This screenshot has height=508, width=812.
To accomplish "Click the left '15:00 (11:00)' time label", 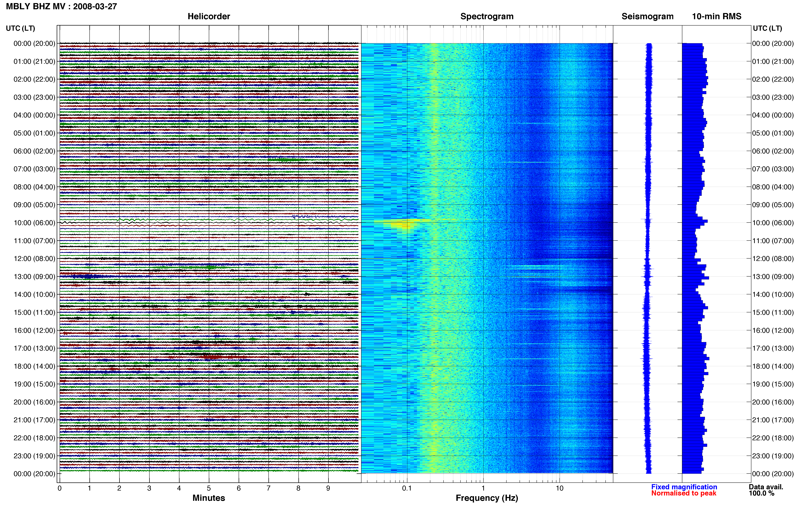I will tap(34, 312).
